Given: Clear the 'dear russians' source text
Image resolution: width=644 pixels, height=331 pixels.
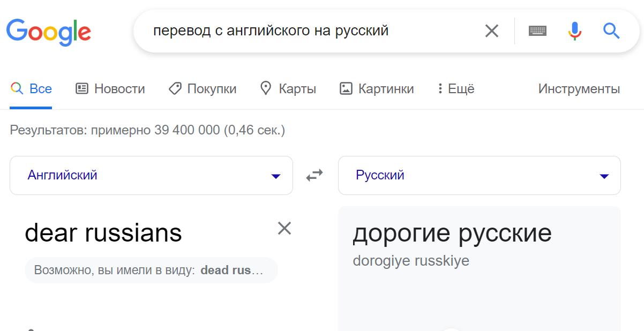Looking at the screenshot, I should tap(284, 228).
